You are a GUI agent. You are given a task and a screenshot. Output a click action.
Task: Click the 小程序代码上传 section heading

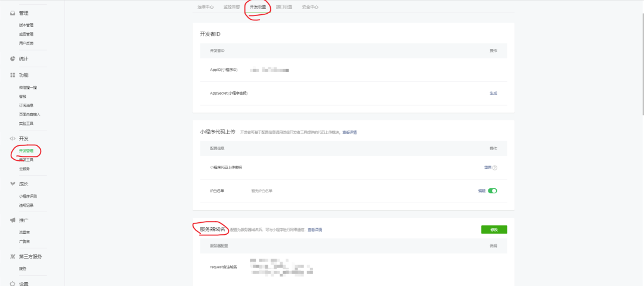tap(217, 132)
